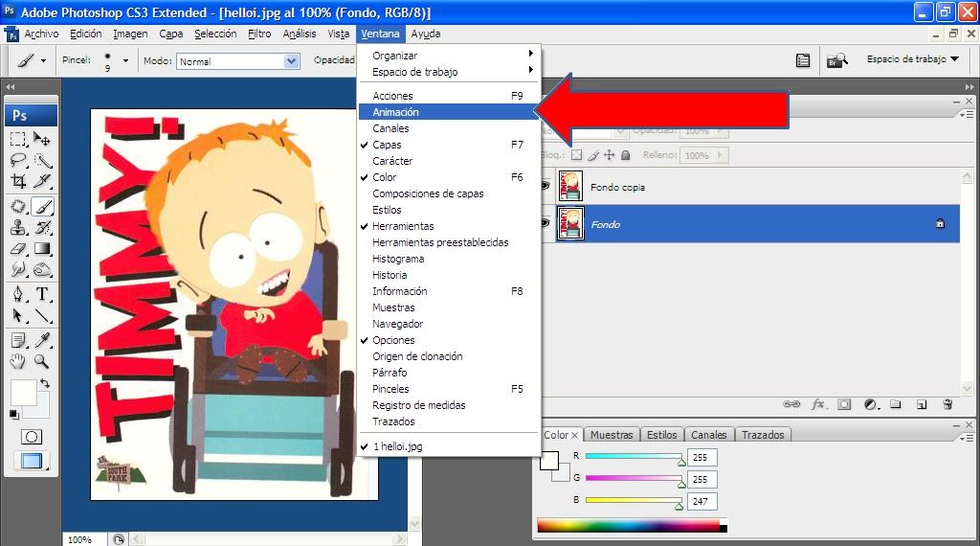The image size is (980, 546).
Task: Open the tool preset picker arrow
Action: 43,60
